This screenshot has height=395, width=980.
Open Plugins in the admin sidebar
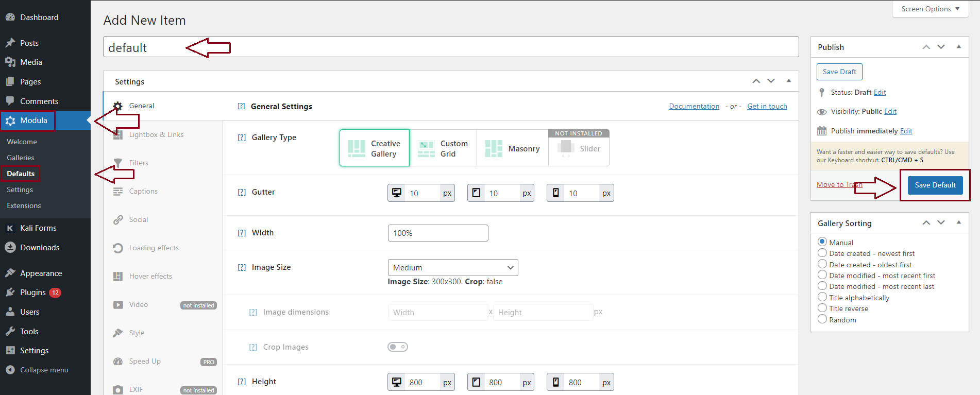[33, 293]
